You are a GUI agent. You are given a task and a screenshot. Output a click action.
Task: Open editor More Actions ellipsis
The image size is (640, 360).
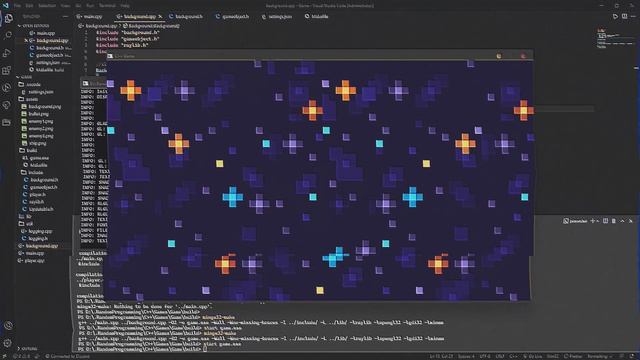pyautogui.click(x=633, y=16)
